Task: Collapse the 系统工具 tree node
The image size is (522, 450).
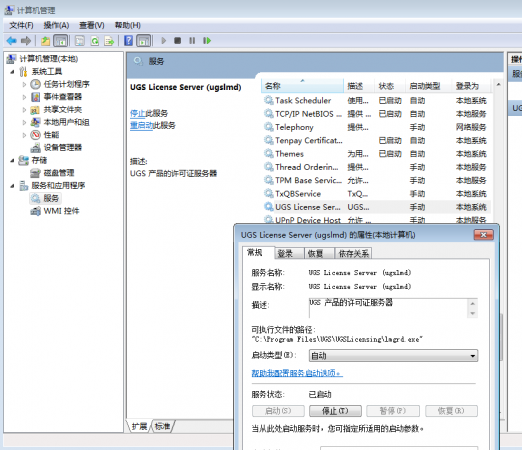Action: [x=12, y=72]
